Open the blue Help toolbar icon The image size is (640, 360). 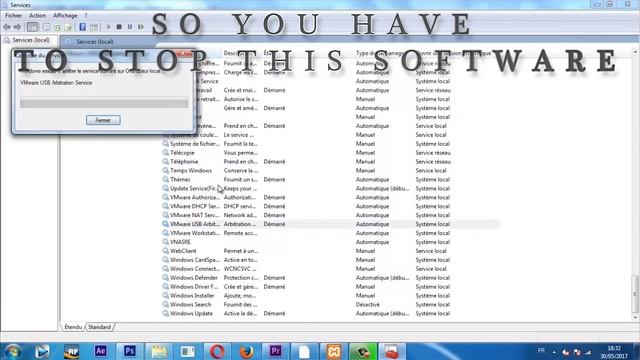82,27
